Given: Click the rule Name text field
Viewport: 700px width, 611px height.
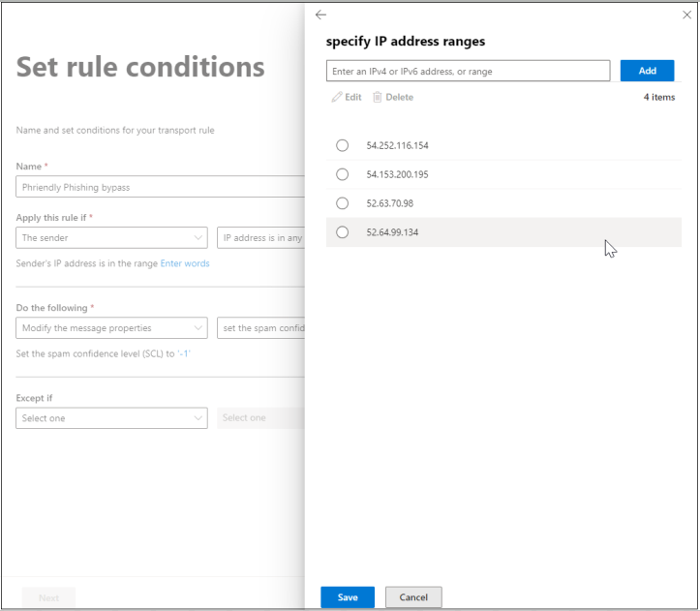Looking at the screenshot, I should 161,187.
